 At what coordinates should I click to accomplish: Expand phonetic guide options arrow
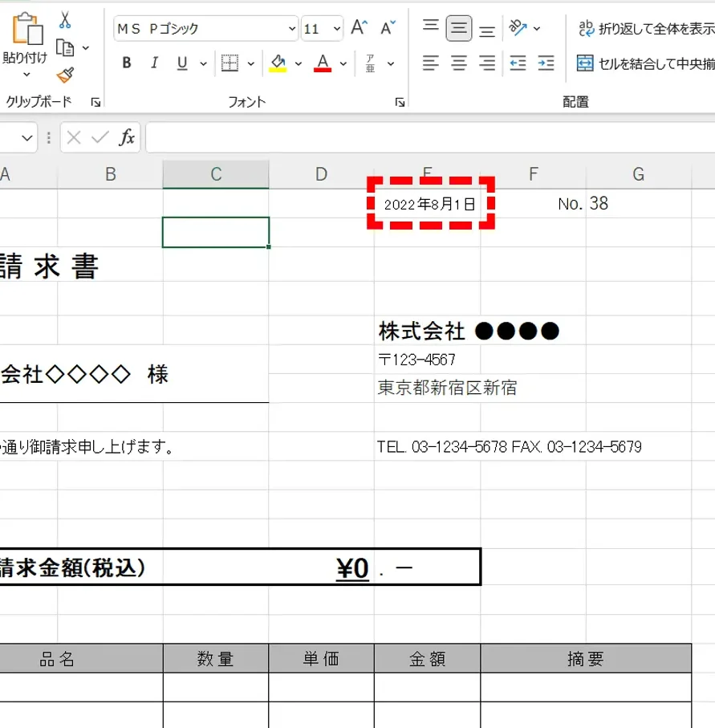tap(391, 63)
